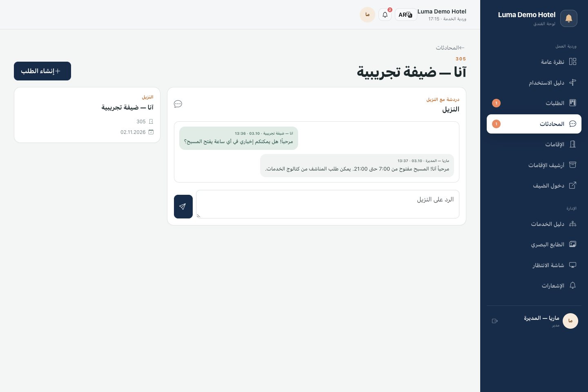This screenshot has height=392, width=588.
Task: Open نظرة عامة overview in sidebar
Action: 534,62
